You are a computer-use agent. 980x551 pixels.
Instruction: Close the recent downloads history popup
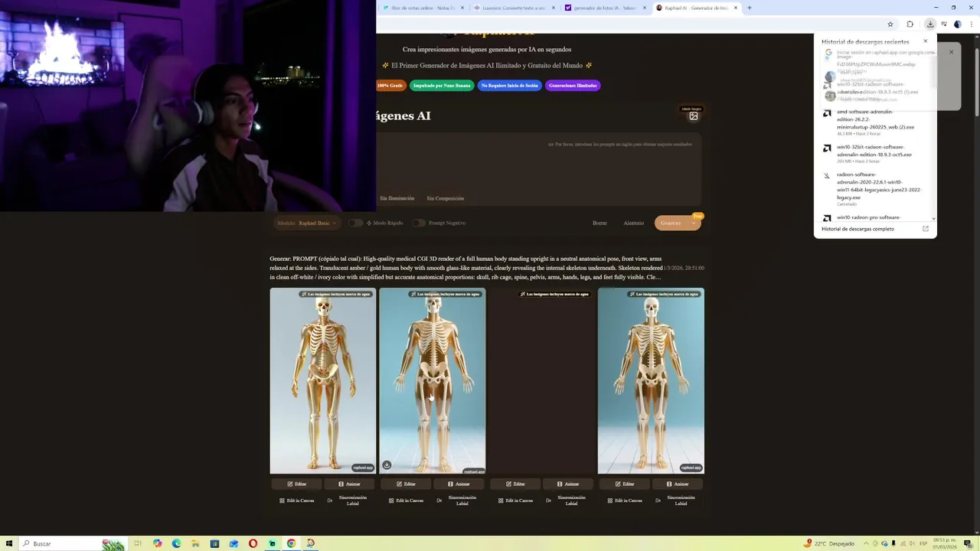coord(925,41)
